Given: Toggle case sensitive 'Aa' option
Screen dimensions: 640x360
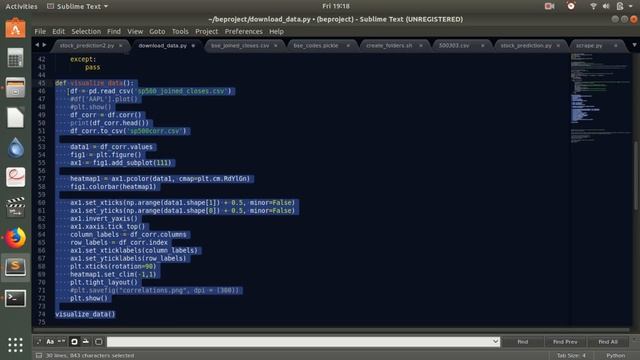Looking at the screenshot, I should click(50, 342).
